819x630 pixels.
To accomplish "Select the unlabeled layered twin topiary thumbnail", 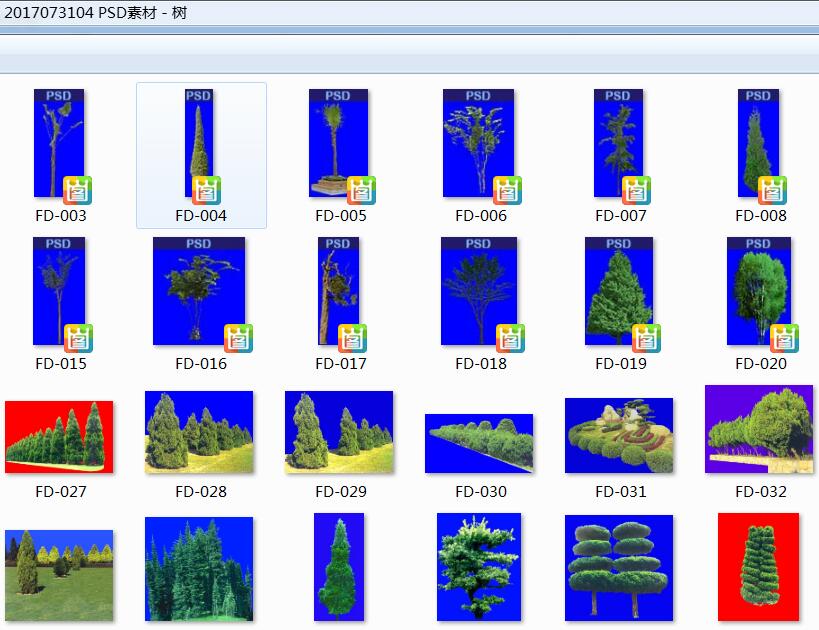I will [x=619, y=568].
